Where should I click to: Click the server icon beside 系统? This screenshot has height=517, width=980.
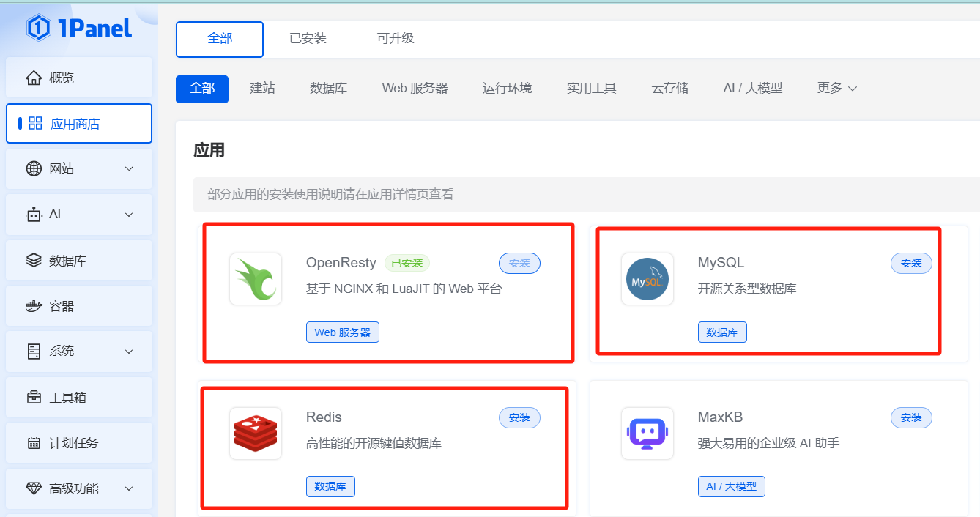coord(34,352)
